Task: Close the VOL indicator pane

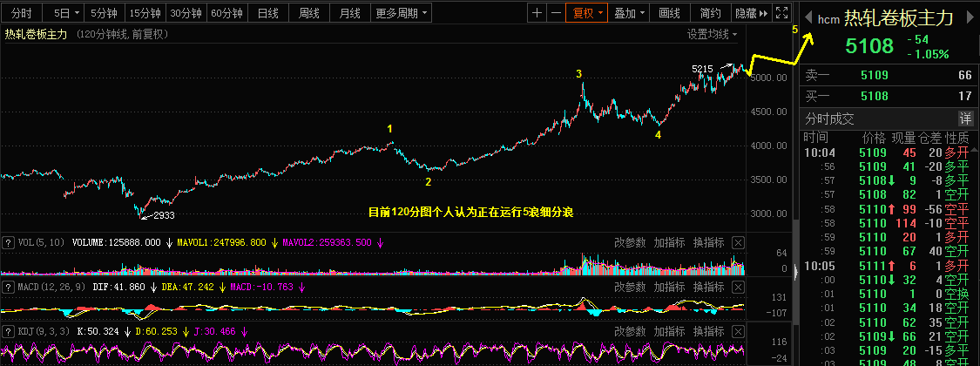Action: pos(738,243)
